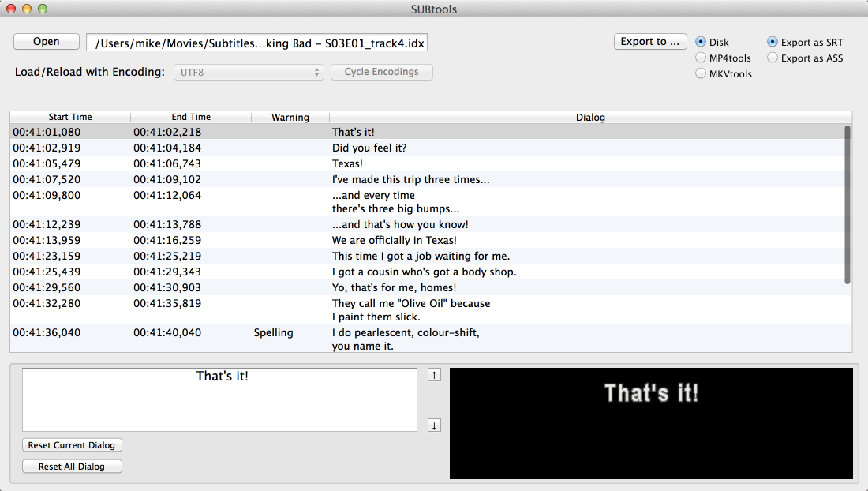Viewport: 868px width, 491px height.
Task: Click the up arrow button beside dialog editor
Action: click(434, 375)
